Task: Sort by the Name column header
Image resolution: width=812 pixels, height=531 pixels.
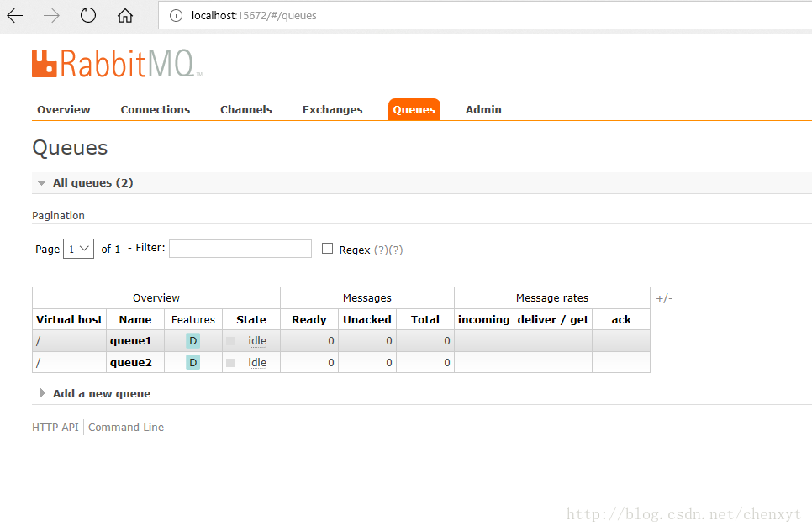Action: (x=135, y=320)
